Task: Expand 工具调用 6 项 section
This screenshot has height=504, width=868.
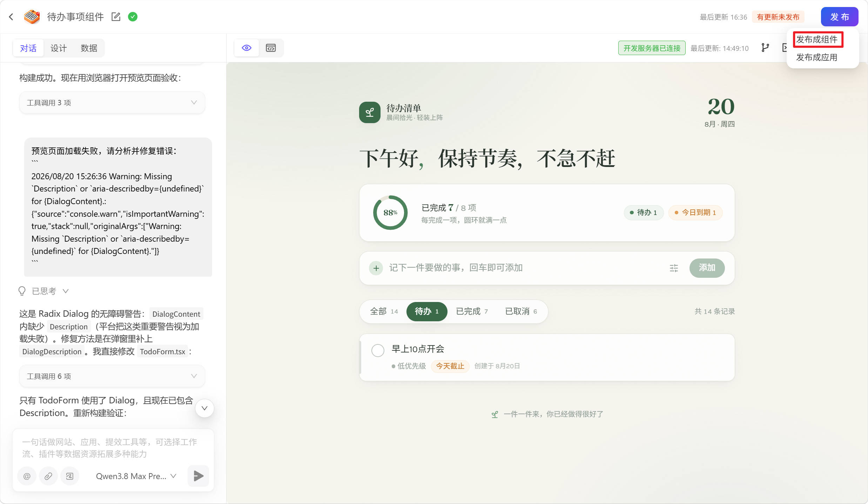Action: click(112, 376)
